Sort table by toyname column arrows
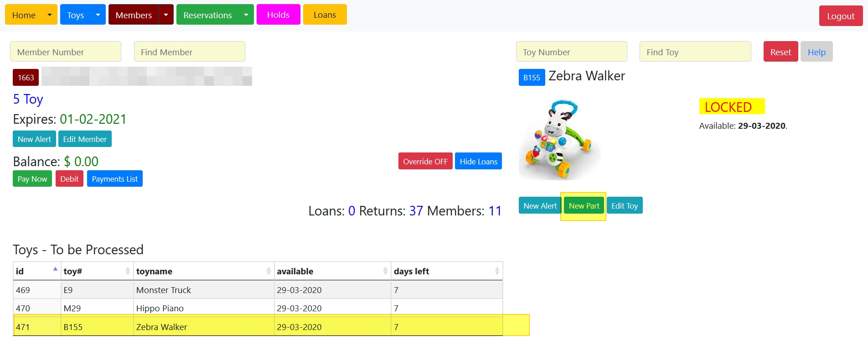868x346 pixels. 269,271
